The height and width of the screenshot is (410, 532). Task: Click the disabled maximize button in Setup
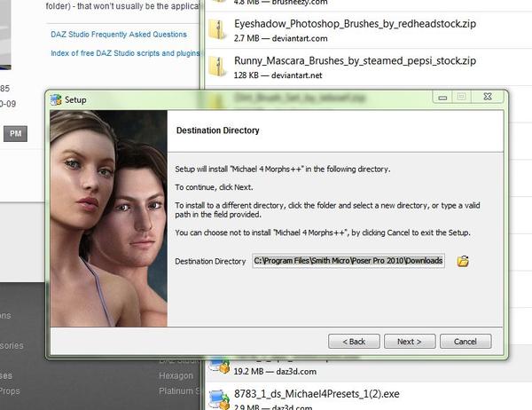pyautogui.click(x=461, y=97)
